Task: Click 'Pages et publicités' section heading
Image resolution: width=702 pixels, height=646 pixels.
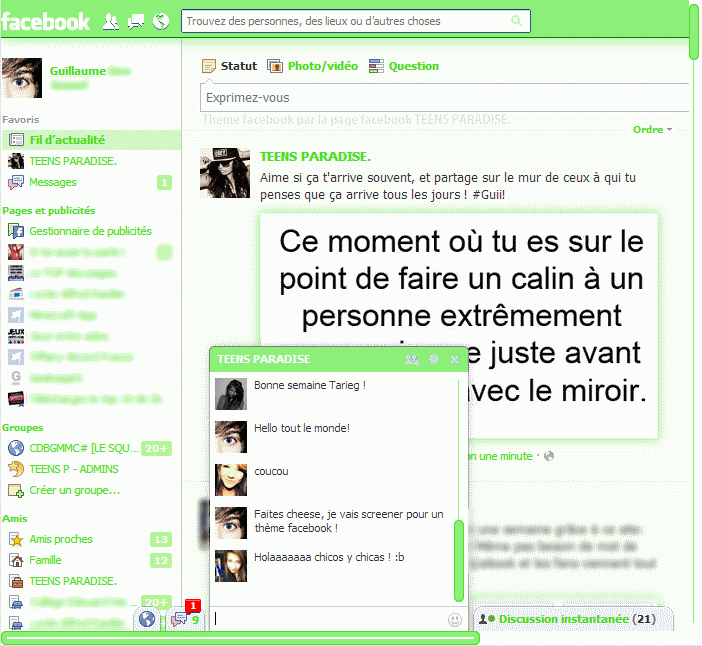Action: (49, 210)
